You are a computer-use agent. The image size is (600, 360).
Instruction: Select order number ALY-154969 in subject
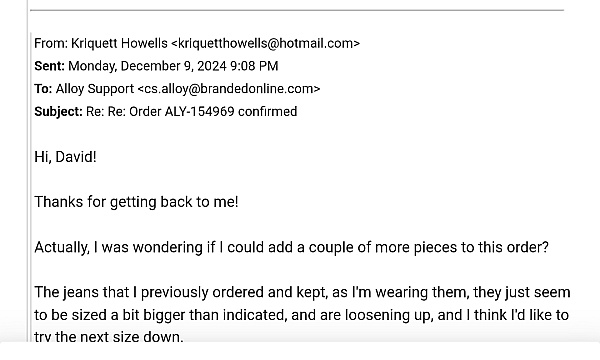[x=199, y=112]
